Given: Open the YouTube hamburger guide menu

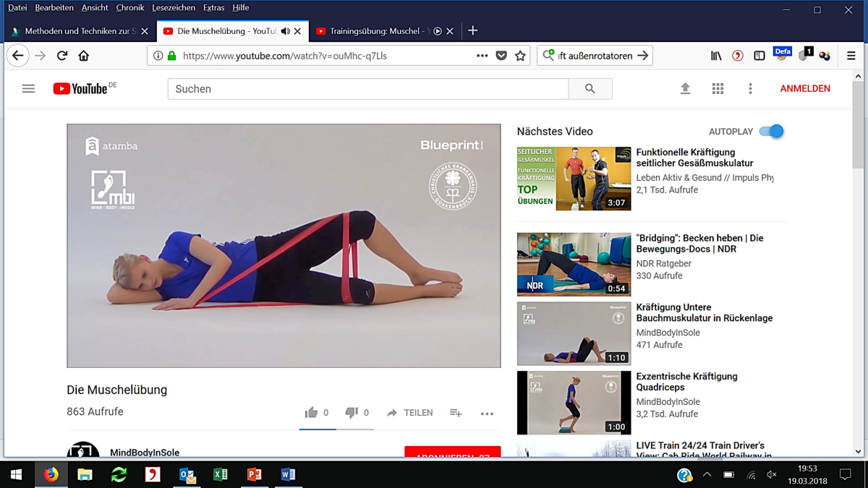Looking at the screenshot, I should 28,89.
